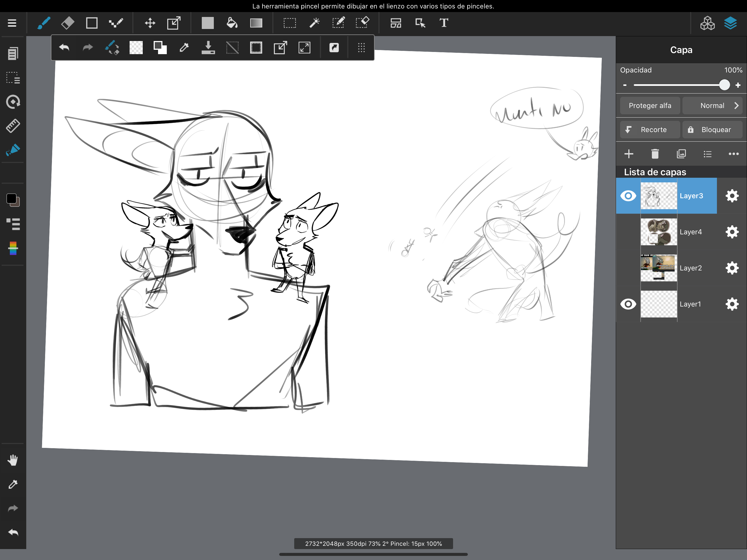Open Layer2 gear settings

[732, 268]
